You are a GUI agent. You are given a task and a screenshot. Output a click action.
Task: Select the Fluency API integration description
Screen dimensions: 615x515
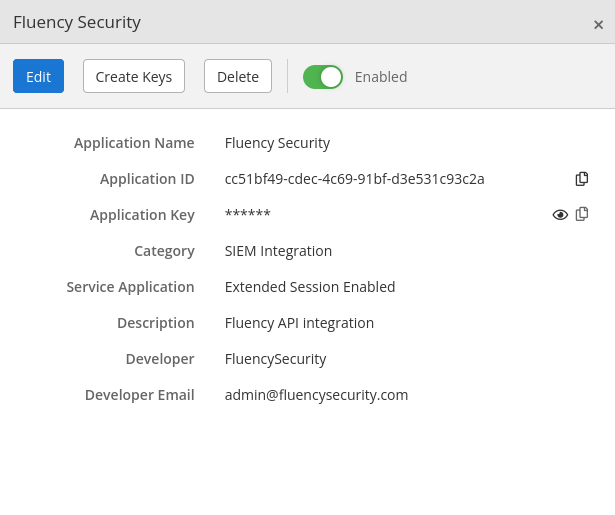pos(299,323)
